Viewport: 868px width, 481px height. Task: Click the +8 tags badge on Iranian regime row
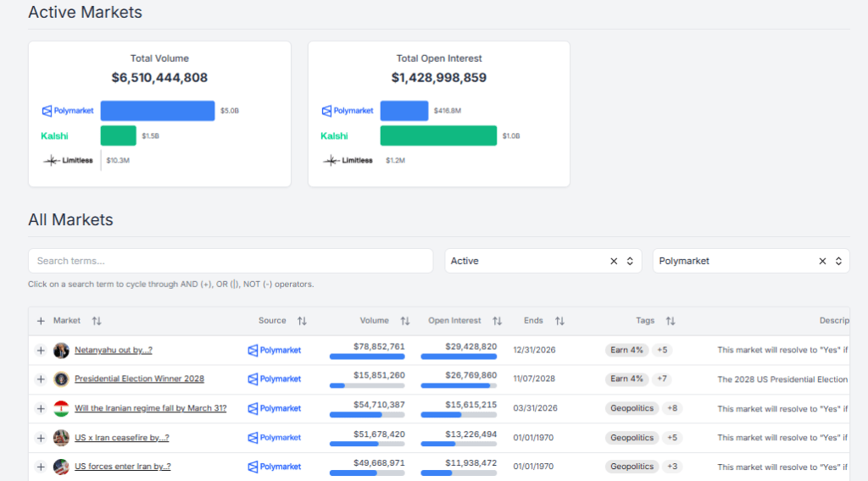point(673,408)
